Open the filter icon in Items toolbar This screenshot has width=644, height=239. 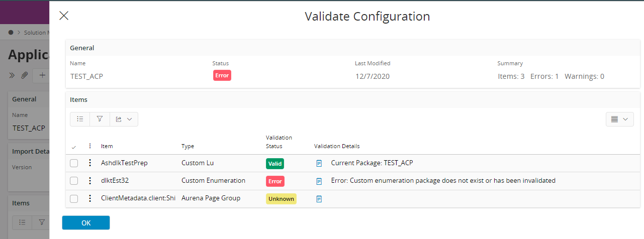point(100,119)
